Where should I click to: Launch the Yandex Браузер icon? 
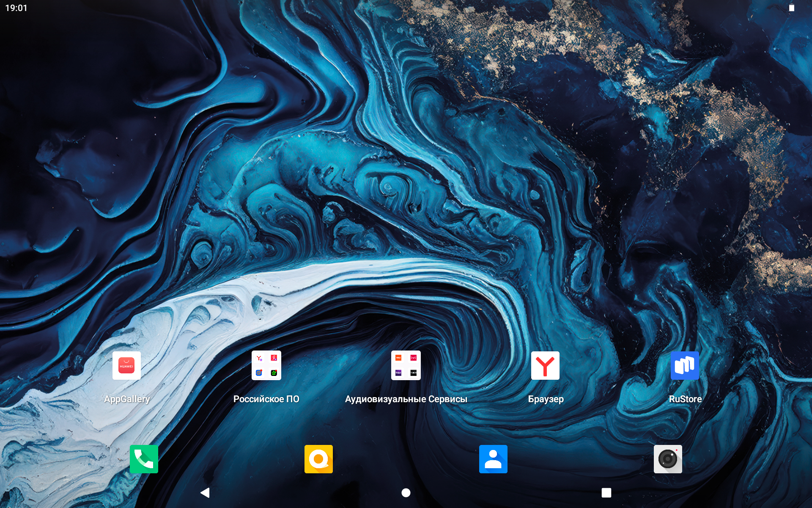(x=545, y=365)
